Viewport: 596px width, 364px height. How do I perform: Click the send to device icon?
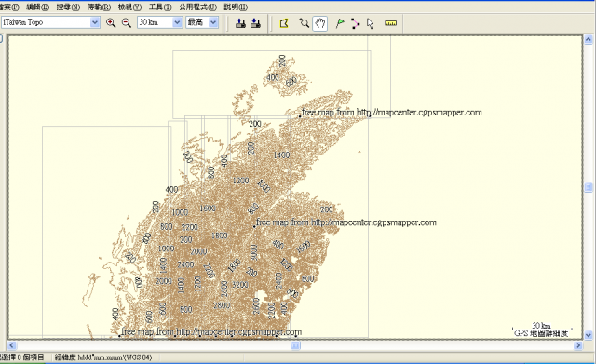click(x=240, y=23)
